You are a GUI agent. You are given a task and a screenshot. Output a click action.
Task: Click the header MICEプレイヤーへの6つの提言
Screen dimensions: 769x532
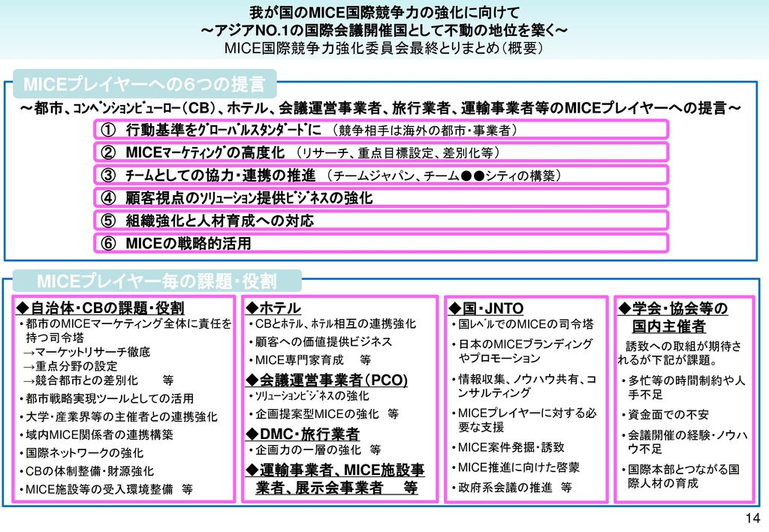click(x=145, y=84)
